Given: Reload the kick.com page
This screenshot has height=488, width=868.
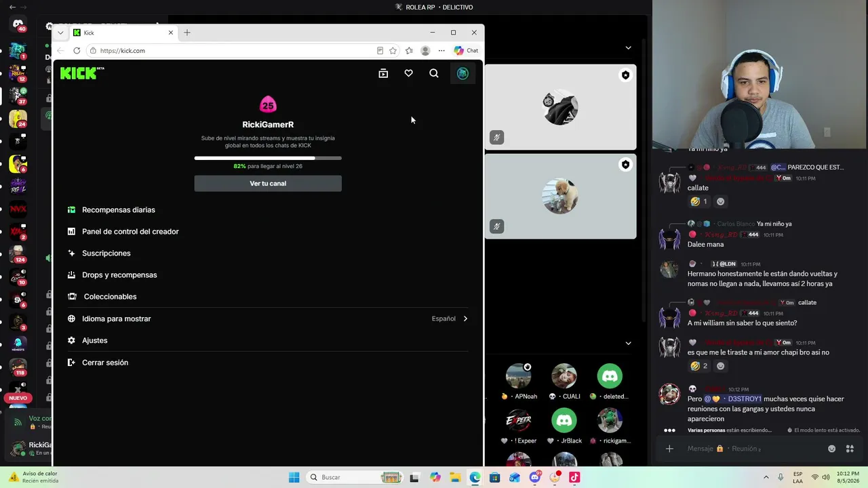Looking at the screenshot, I should (x=77, y=51).
